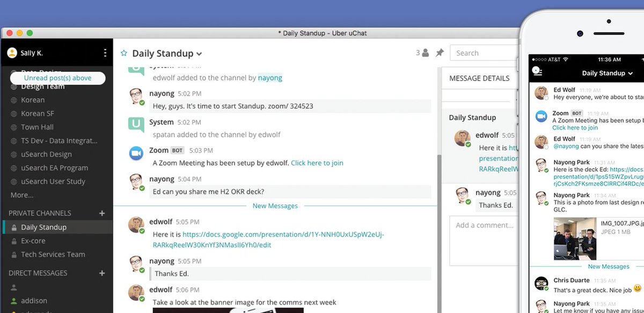
Task: Select the uSearch User Study channel
Action: [53, 181]
